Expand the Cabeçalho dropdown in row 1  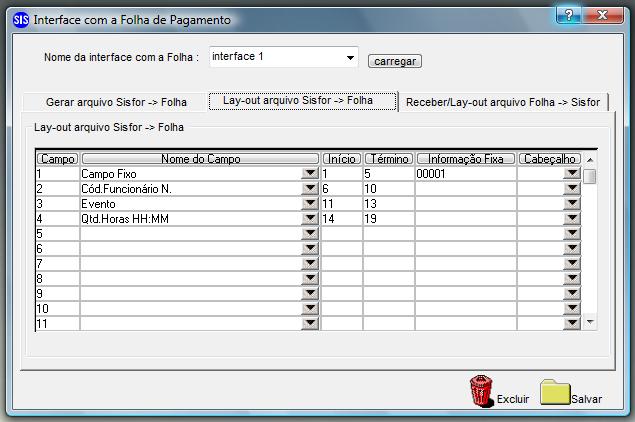coord(572,173)
